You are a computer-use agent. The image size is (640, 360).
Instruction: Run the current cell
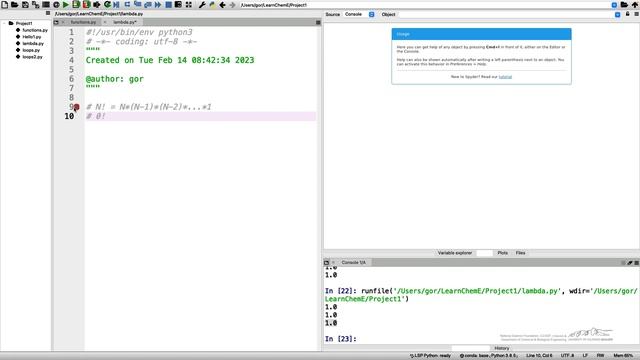coord(76,4)
